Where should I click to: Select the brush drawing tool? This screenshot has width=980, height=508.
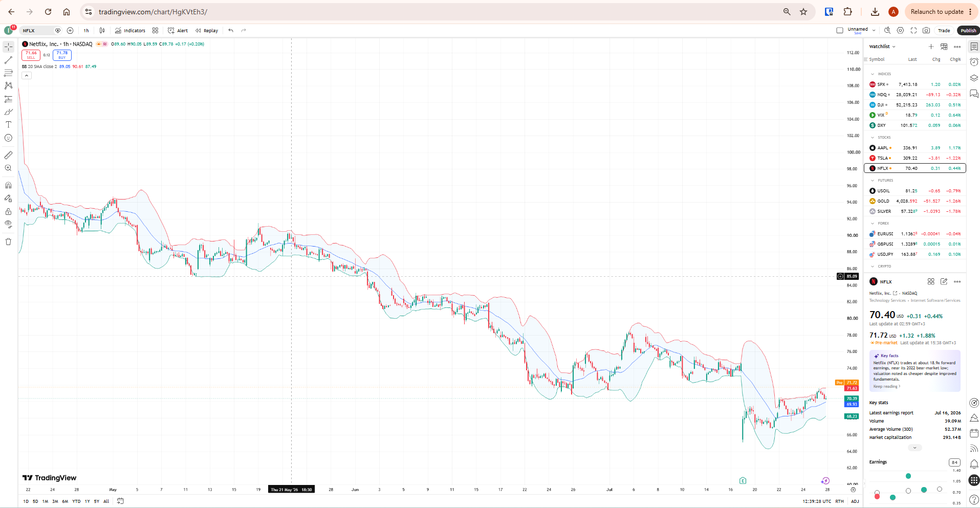point(8,112)
